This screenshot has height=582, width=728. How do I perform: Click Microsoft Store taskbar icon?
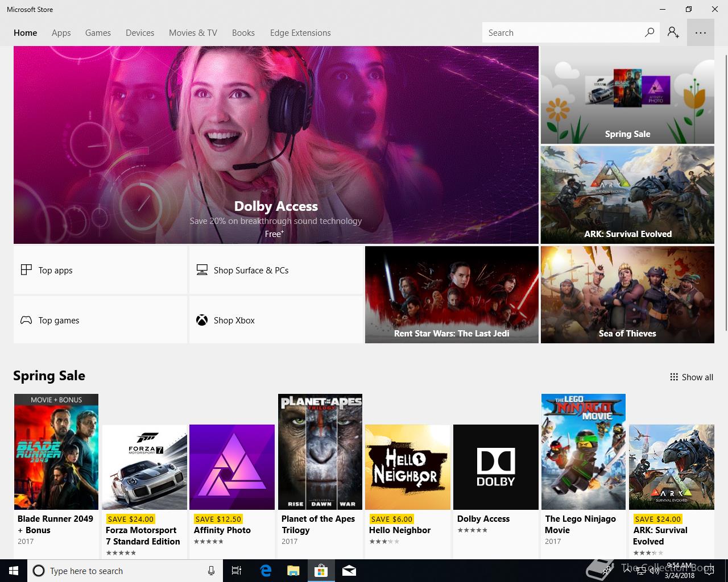pyautogui.click(x=321, y=571)
